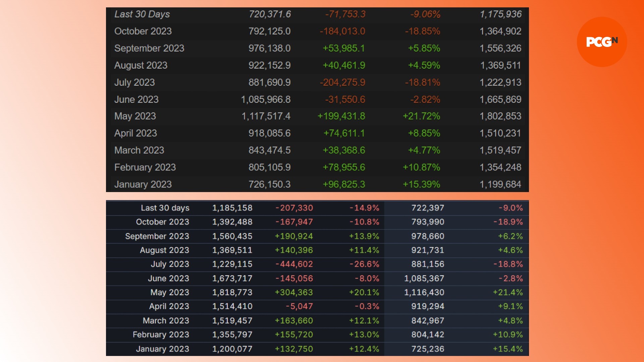644x362 pixels.
Task: Select the change value +132,750
Action: coord(294,349)
